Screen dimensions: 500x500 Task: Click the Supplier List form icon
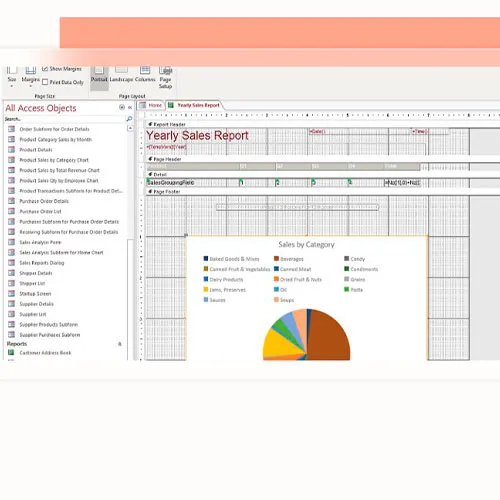(12, 314)
